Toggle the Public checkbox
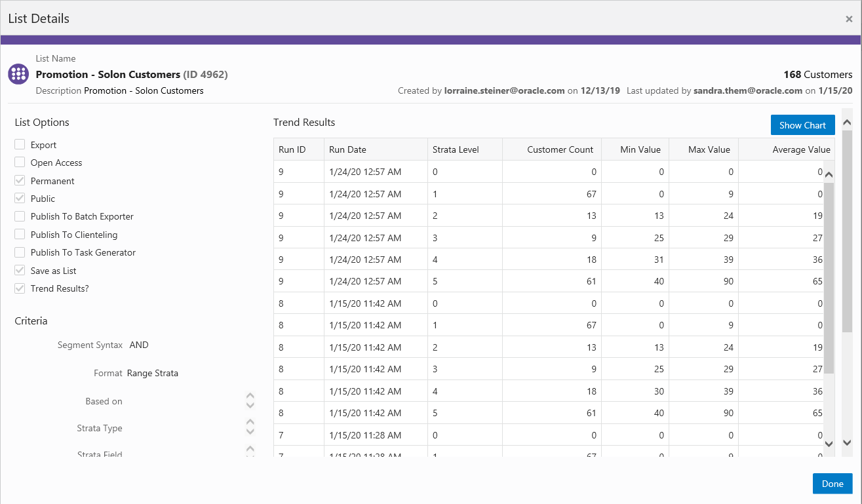862x504 pixels. 20,199
